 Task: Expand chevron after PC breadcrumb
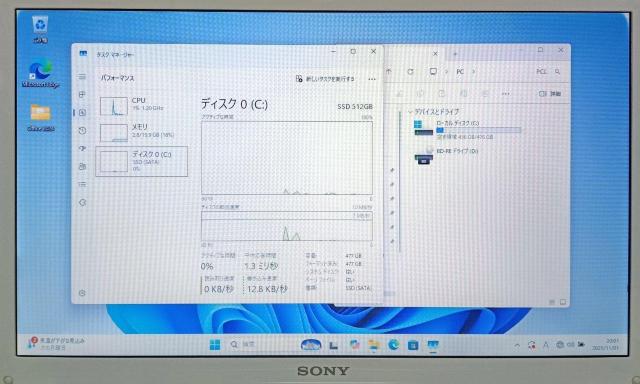[473, 71]
